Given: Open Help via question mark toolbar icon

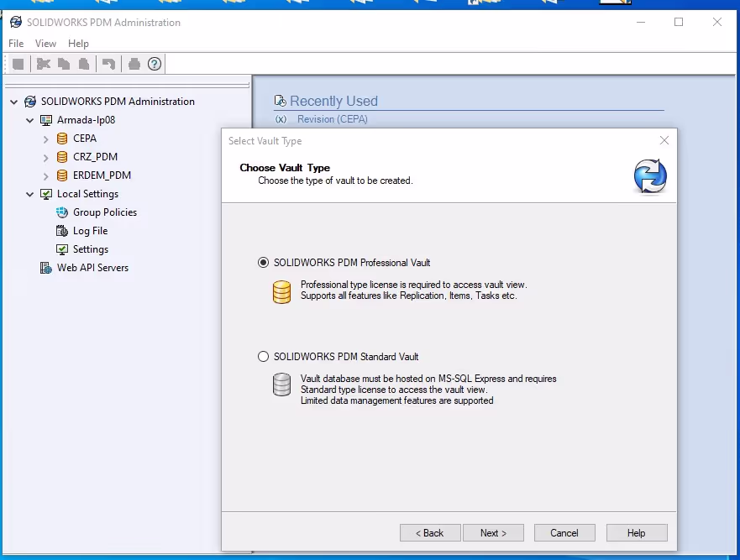Looking at the screenshot, I should point(155,64).
